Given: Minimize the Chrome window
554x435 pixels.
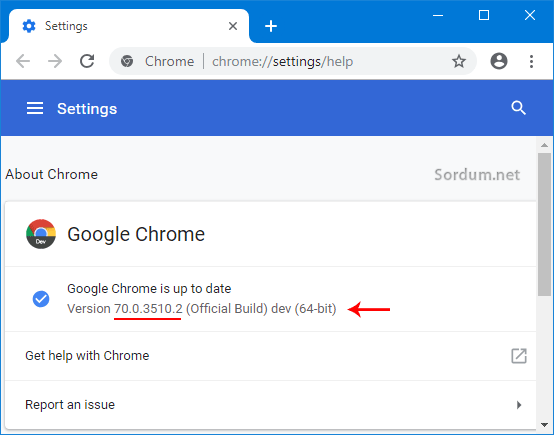Looking at the screenshot, I should pos(438,15).
